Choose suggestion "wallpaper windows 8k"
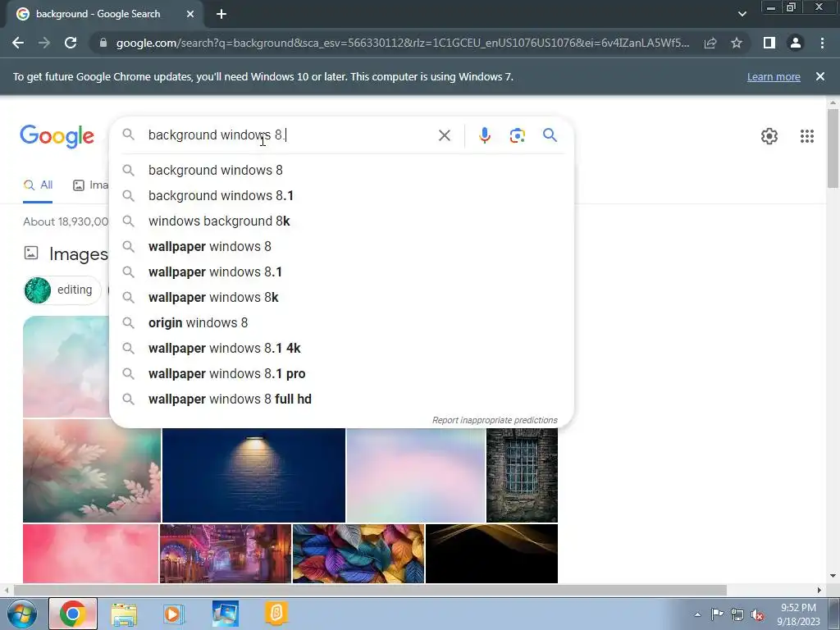 (x=342, y=297)
